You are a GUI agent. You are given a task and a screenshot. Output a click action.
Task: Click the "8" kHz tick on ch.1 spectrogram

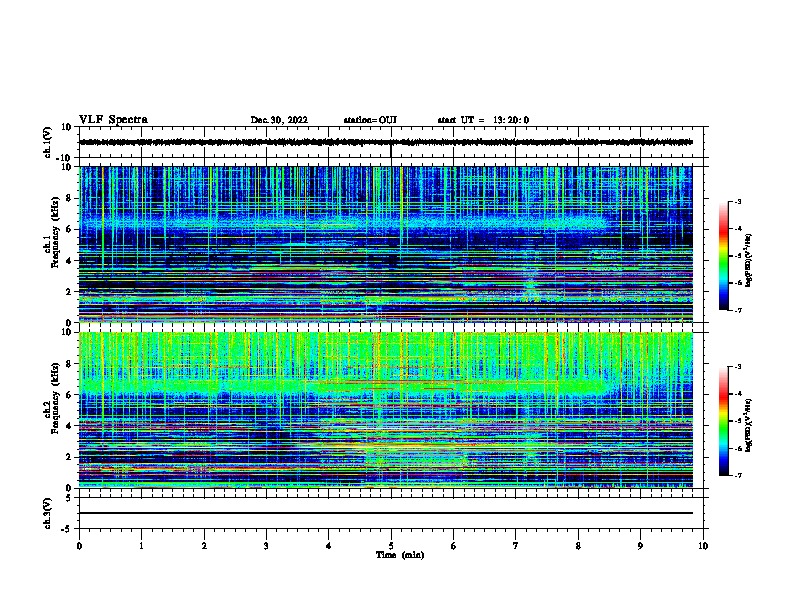click(69, 198)
